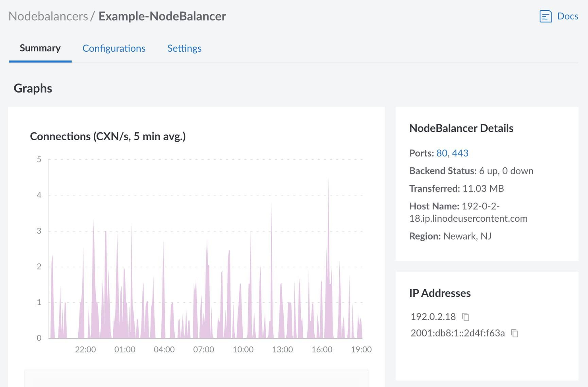Open the Settings tab
The height and width of the screenshot is (387, 588).
coord(184,48)
